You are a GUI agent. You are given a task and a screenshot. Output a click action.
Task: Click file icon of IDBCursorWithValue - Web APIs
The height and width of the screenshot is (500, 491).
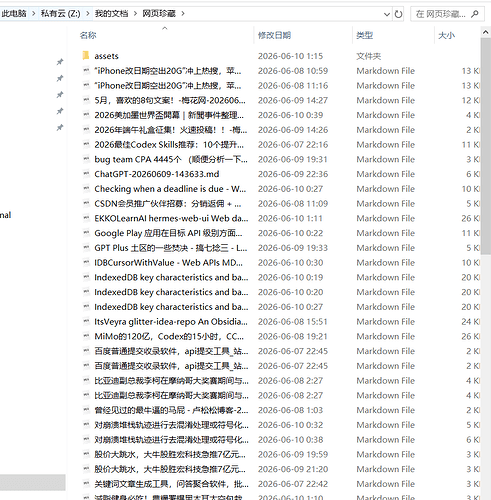[x=86, y=262]
